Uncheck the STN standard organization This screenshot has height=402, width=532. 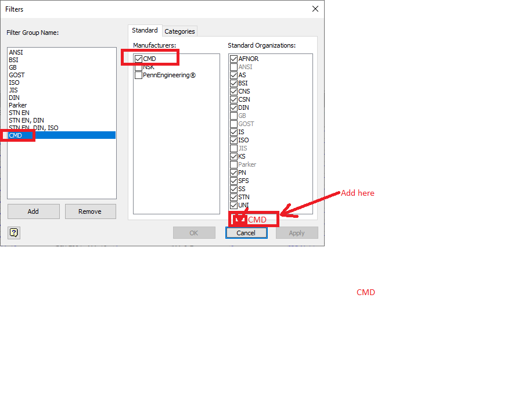point(233,197)
